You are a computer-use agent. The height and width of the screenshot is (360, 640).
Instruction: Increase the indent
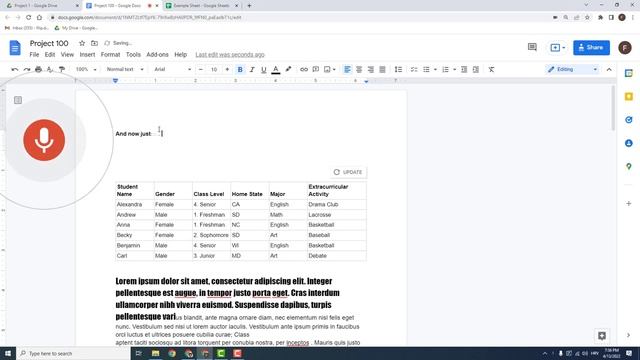(x=476, y=69)
